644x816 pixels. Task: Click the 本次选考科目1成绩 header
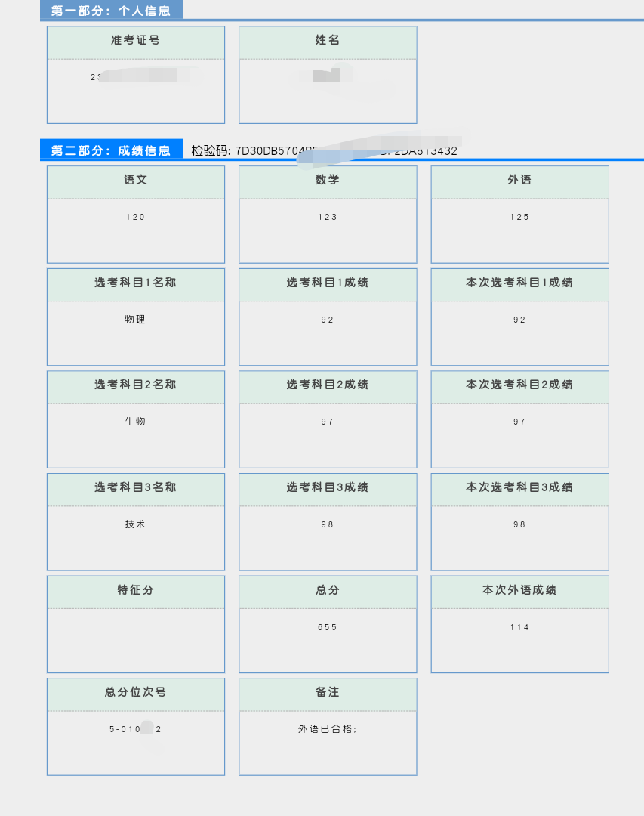(519, 283)
